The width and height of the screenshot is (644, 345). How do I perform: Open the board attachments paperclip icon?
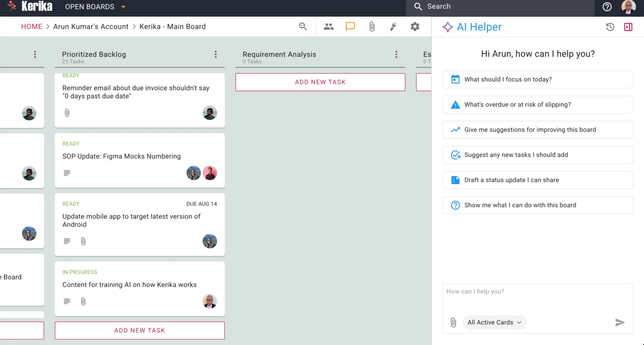tap(372, 26)
